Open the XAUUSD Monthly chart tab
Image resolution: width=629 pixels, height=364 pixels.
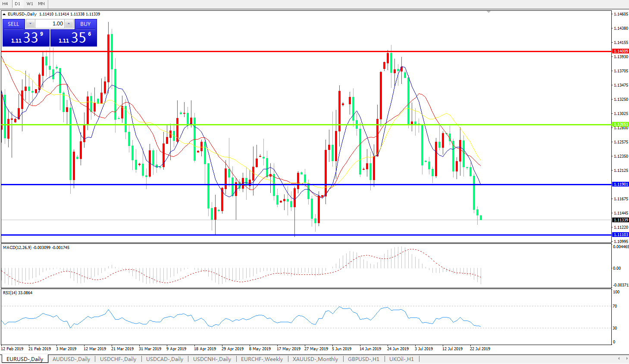tap(315, 359)
